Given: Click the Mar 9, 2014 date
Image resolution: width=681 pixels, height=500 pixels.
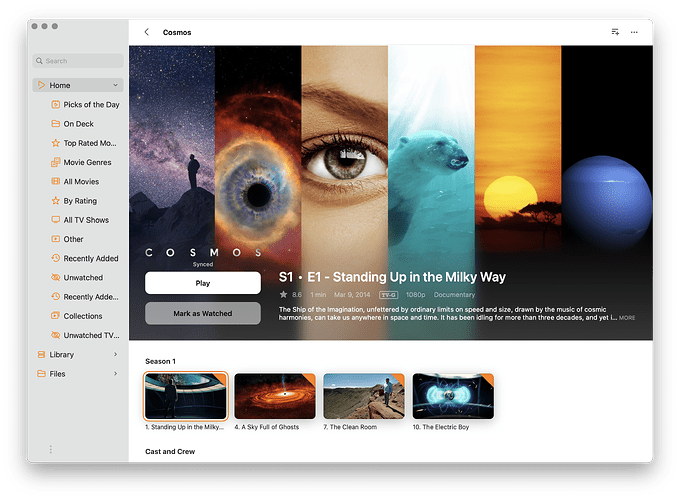Looking at the screenshot, I should [352, 295].
